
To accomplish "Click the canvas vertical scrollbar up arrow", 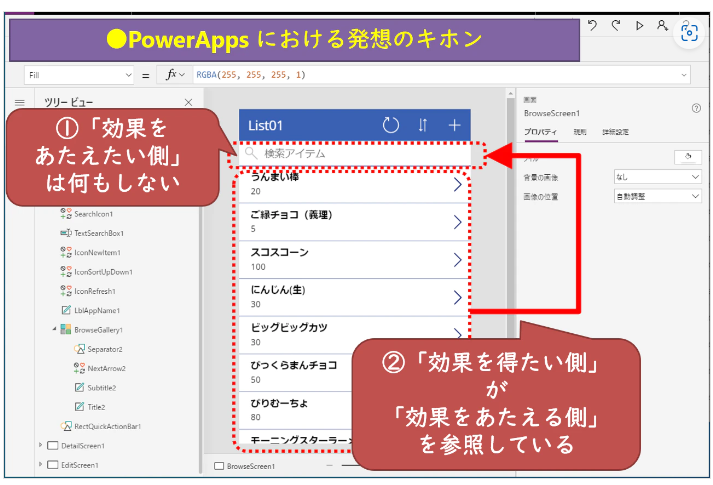I will 510,93.
